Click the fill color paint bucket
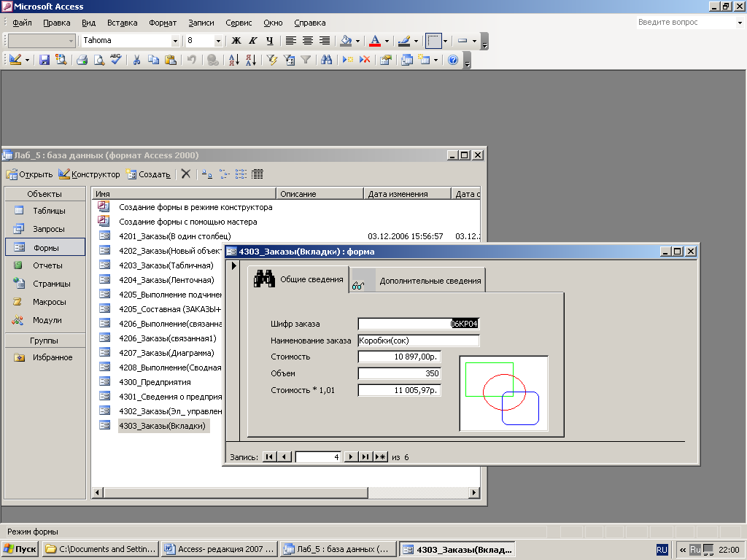 (347, 41)
